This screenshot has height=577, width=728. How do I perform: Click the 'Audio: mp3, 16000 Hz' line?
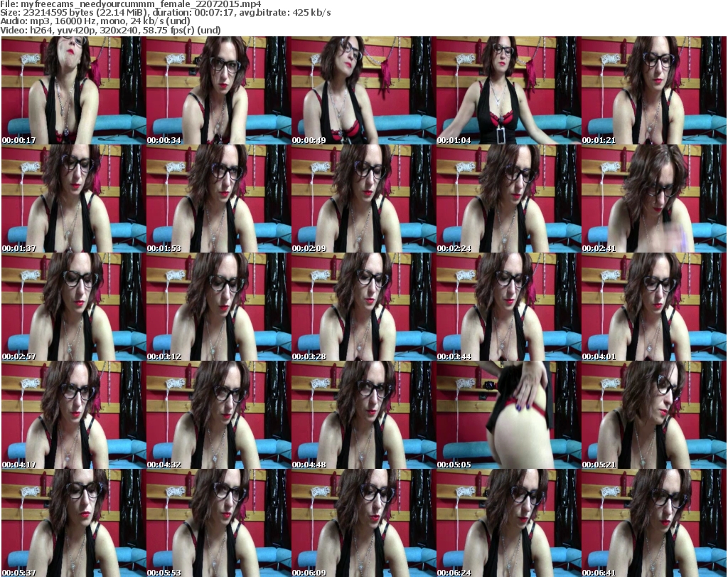tap(95, 21)
